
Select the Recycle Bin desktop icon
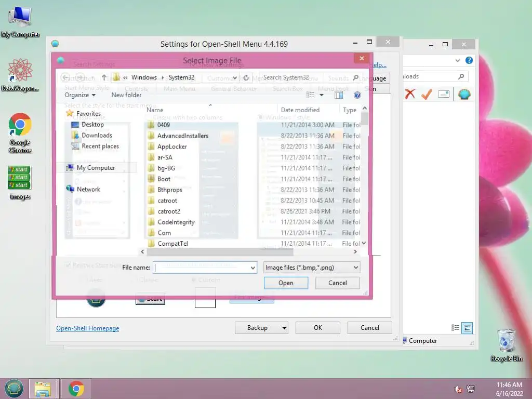506,345
